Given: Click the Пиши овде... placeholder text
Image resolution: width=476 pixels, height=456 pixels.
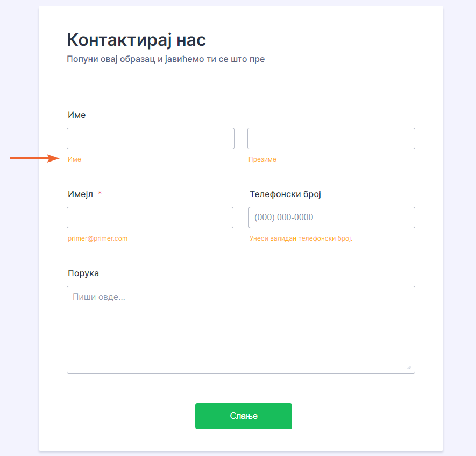Looking at the screenshot, I should (x=99, y=297).
